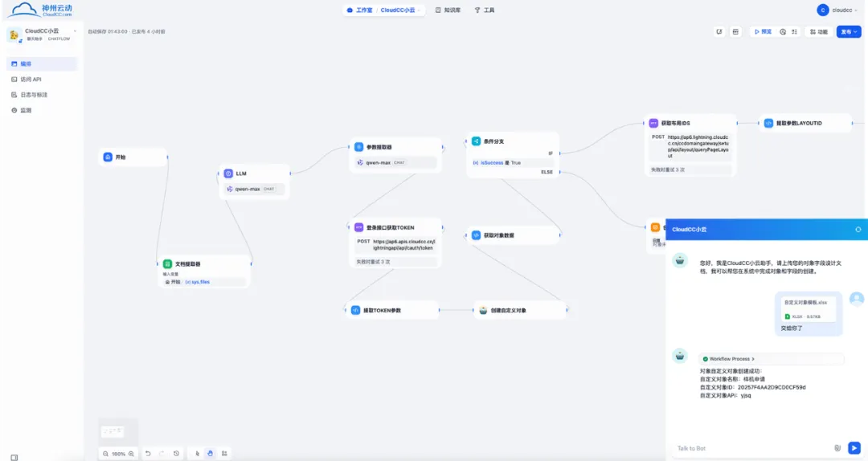Click the 自动保存 status text
868x461 pixels.
pyautogui.click(x=126, y=31)
